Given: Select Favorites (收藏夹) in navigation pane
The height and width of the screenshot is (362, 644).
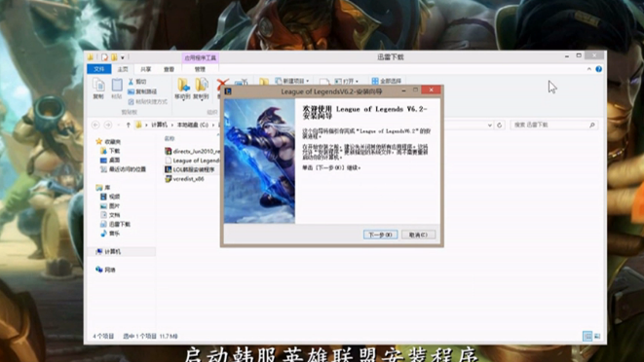Looking at the screenshot, I should [x=108, y=142].
